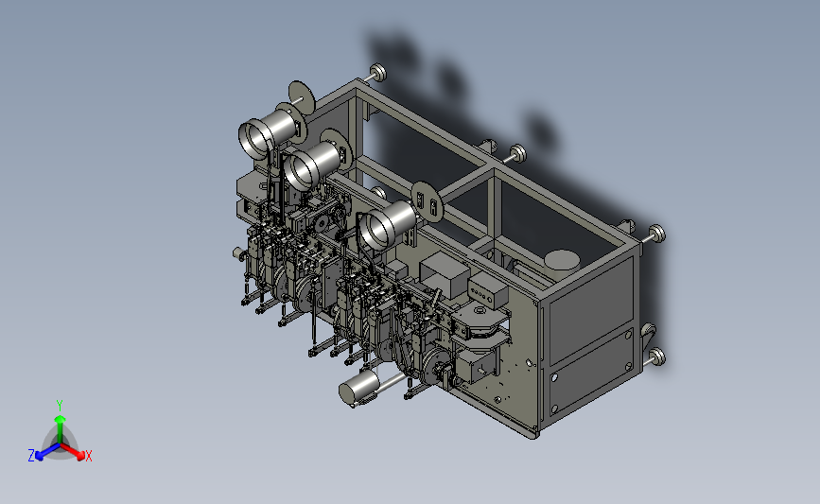Select the round tank inside the frame

(x=562, y=264)
